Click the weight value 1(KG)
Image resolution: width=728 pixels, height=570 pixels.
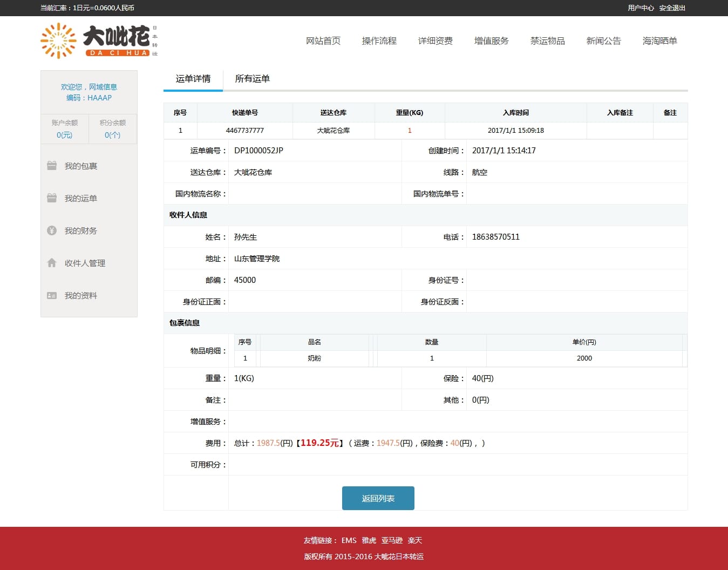(244, 378)
